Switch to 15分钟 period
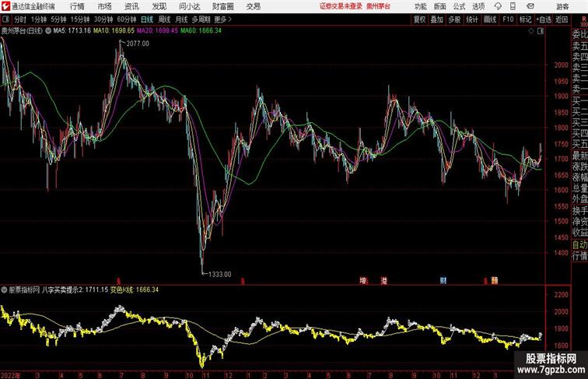Viewport: 588px width, 379px height. pyautogui.click(x=80, y=19)
